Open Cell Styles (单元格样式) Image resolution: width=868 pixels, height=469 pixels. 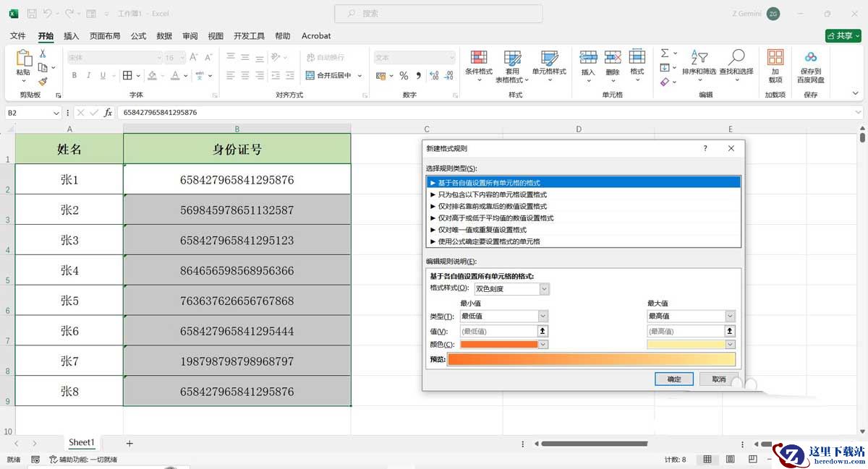(x=549, y=66)
